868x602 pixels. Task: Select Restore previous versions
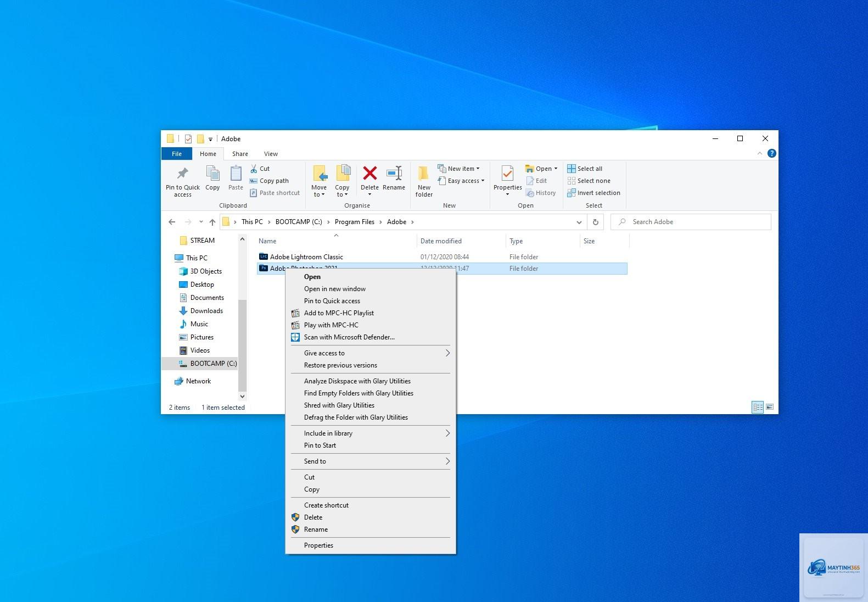371,365
